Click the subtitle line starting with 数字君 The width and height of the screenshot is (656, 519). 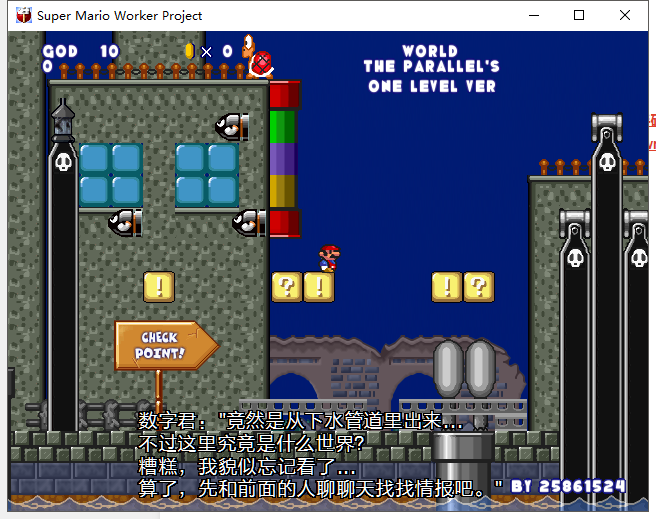tap(300, 420)
